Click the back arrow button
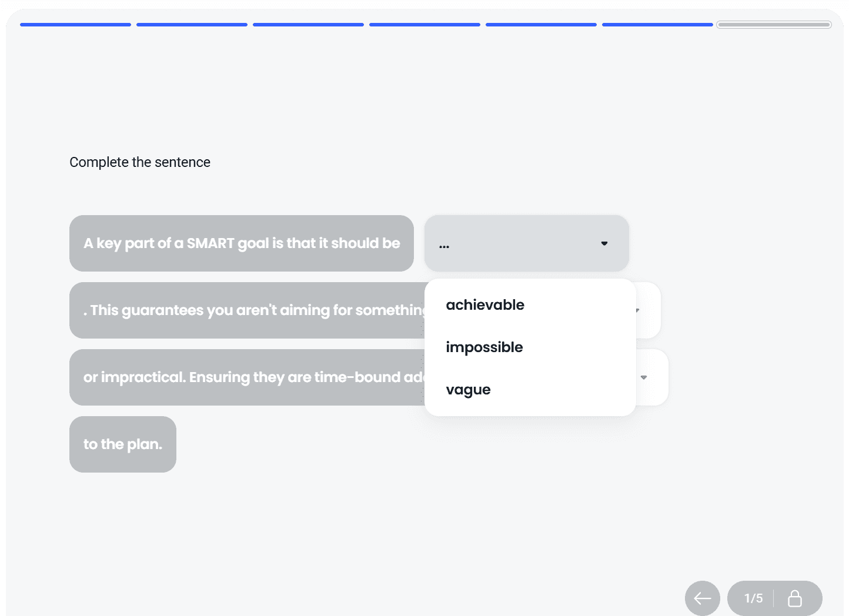The image size is (849, 616). [702, 598]
